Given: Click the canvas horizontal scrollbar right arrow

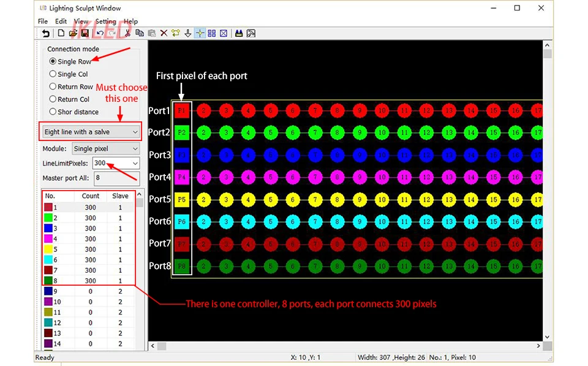Looking at the screenshot, I should (538, 346).
